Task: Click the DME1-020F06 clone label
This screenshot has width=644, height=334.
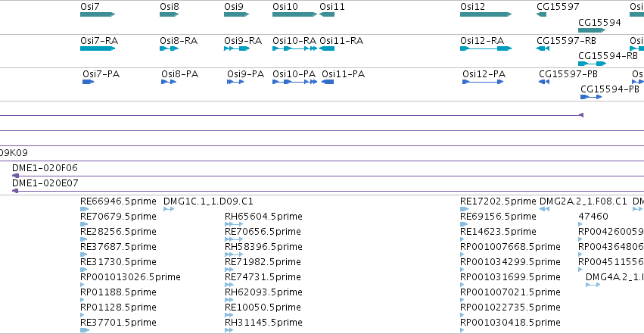Action: coord(45,167)
